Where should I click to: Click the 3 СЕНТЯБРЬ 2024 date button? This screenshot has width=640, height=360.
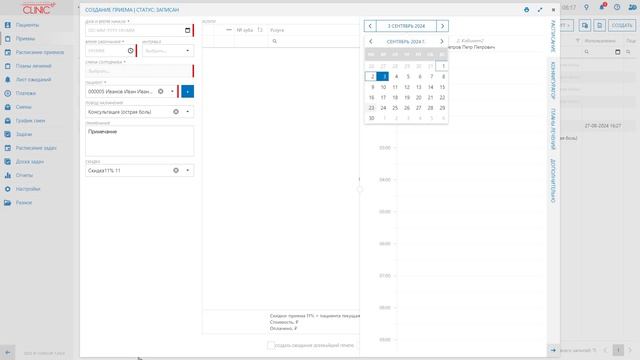tap(406, 26)
